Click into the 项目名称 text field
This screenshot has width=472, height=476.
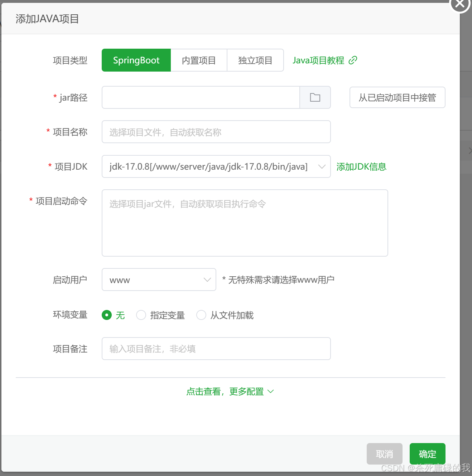pyautogui.click(x=216, y=132)
